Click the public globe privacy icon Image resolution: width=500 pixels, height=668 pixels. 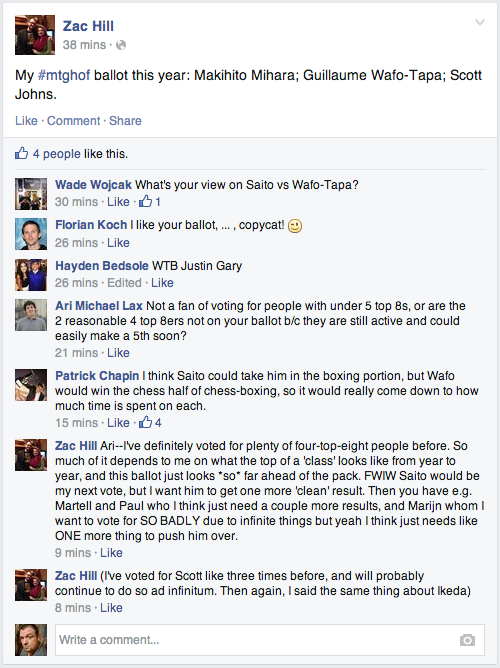[x=121, y=45]
